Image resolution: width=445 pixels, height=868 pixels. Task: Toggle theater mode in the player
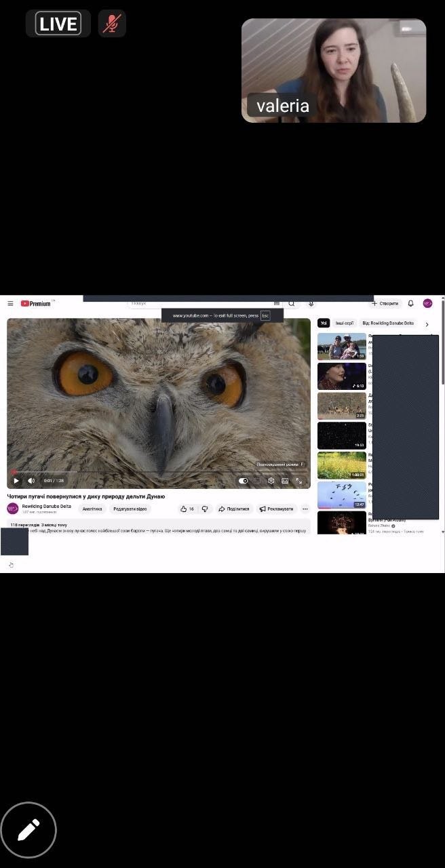click(285, 481)
